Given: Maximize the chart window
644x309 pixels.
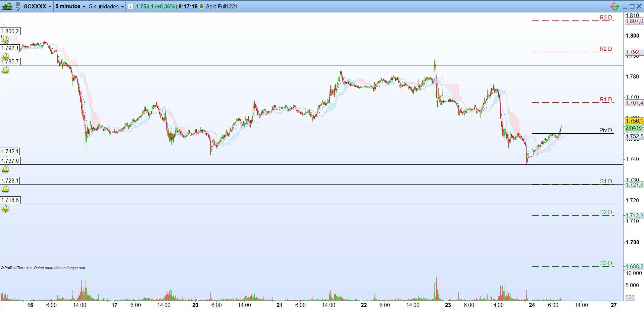Looking at the screenshot, I should coord(632,6).
